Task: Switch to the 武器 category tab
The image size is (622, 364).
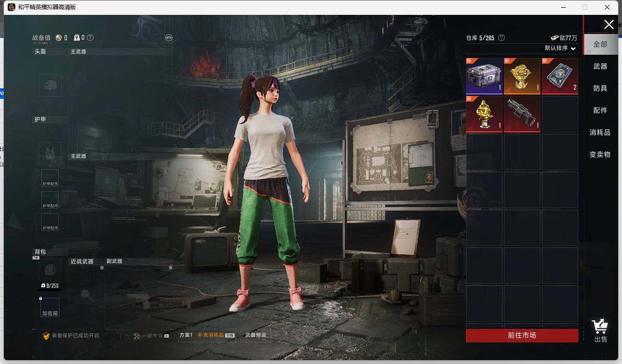Action: tap(600, 66)
